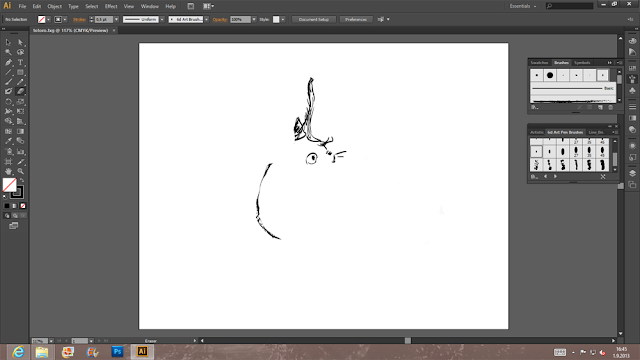640x360 pixels.
Task: Swap fill and stroke colors
Action: pos(22,180)
